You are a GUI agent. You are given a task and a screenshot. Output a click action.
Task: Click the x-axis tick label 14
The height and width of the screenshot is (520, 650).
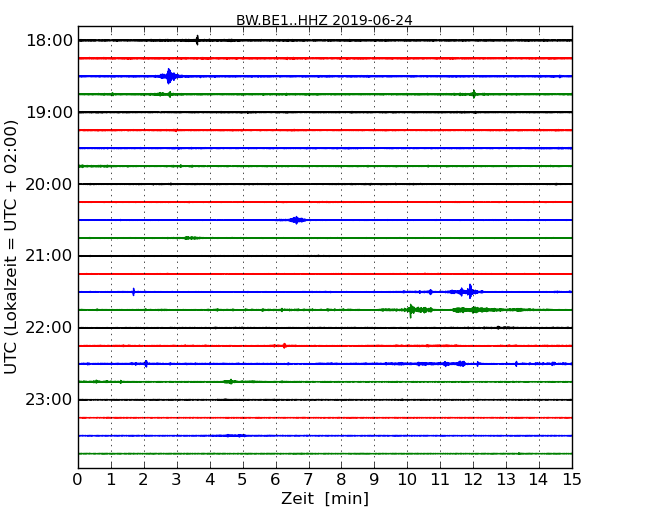539,480
